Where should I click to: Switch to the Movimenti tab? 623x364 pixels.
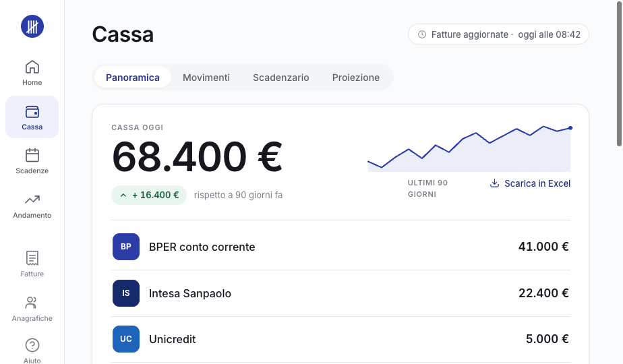click(x=206, y=78)
